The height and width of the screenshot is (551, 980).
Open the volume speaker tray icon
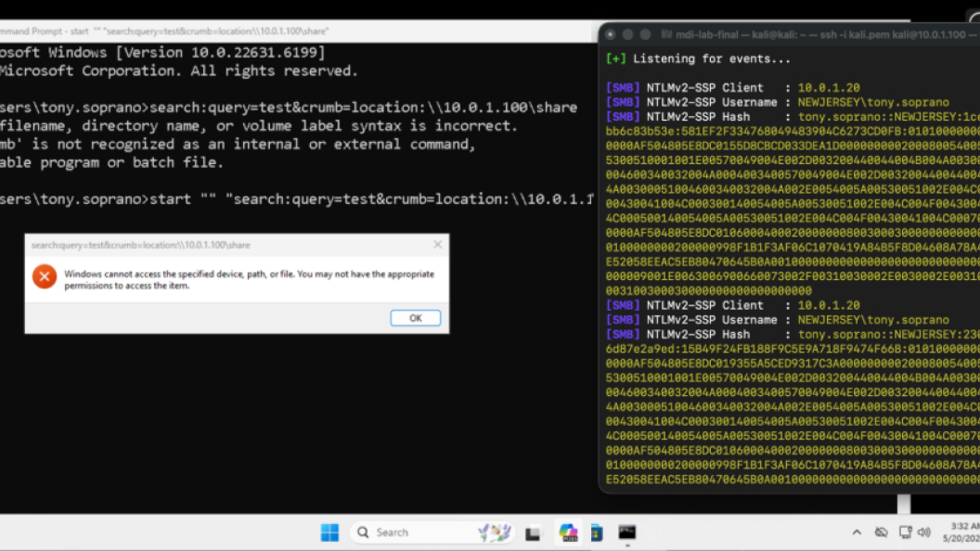tap(924, 532)
